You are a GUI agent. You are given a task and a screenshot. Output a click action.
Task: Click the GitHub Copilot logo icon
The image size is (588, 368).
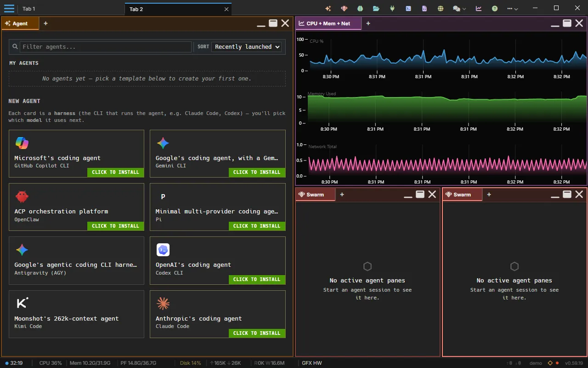tap(22, 143)
